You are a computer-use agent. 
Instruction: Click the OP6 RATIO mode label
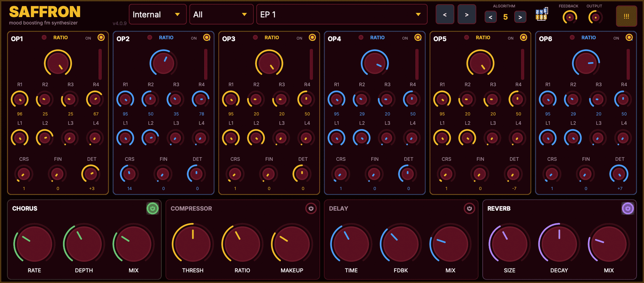(x=589, y=38)
